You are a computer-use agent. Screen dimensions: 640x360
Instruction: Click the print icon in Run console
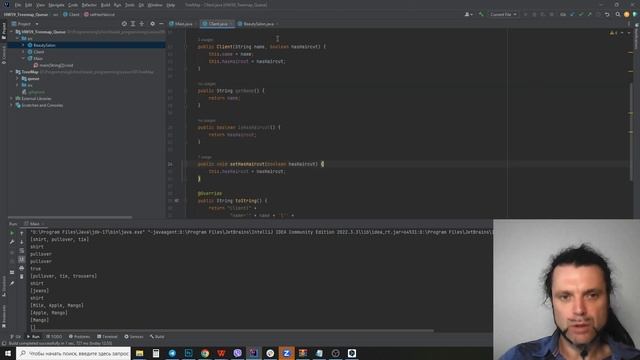(22, 268)
